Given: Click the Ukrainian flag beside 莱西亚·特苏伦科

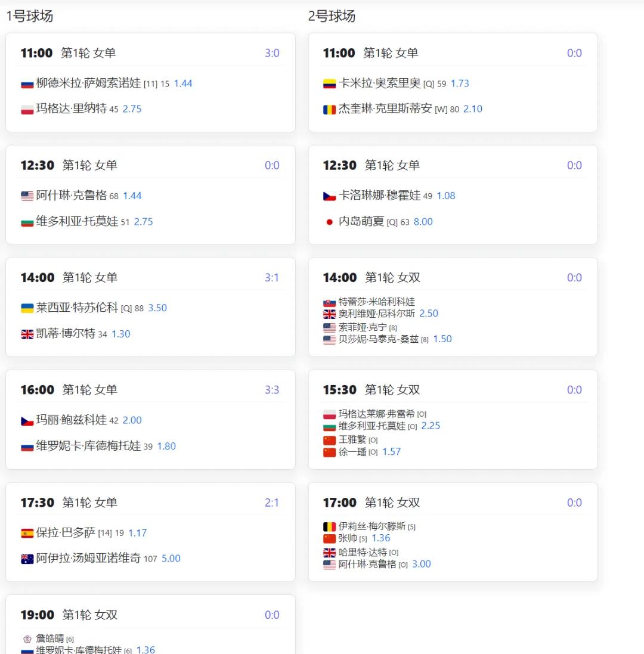Looking at the screenshot, I should [x=27, y=308].
